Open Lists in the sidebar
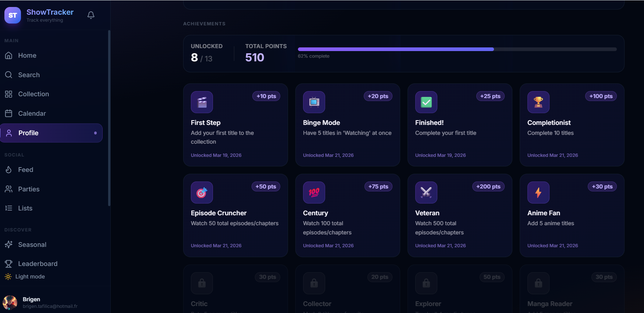The height and width of the screenshot is (313, 644). pos(51,208)
